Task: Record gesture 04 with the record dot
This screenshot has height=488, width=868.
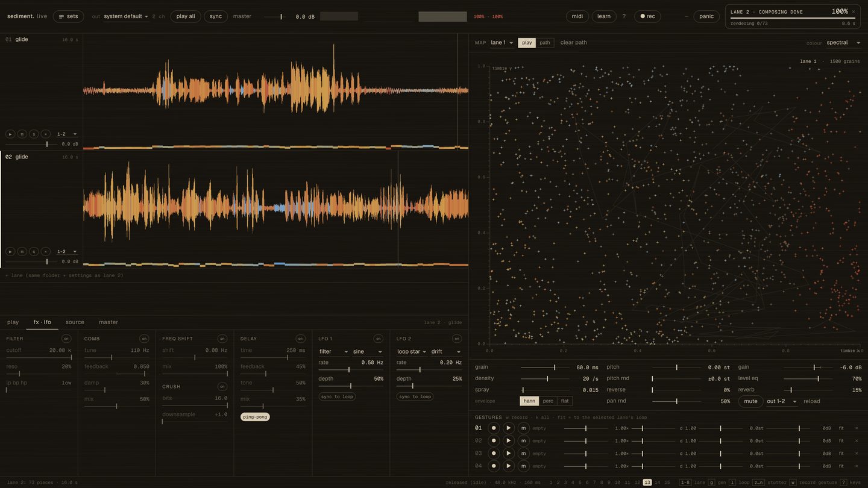Action: (494, 466)
